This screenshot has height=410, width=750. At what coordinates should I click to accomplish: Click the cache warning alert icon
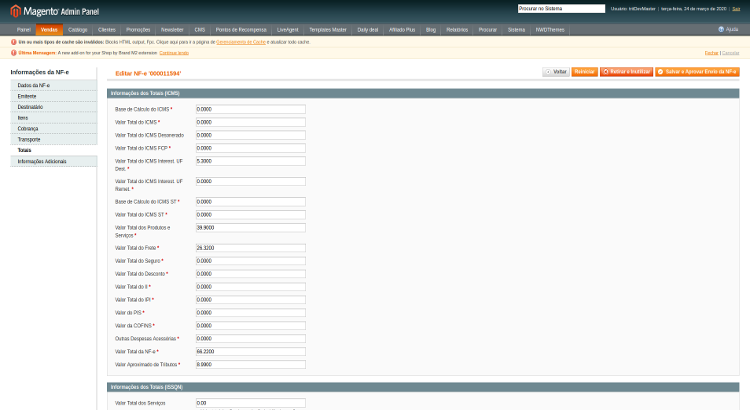pos(13,42)
